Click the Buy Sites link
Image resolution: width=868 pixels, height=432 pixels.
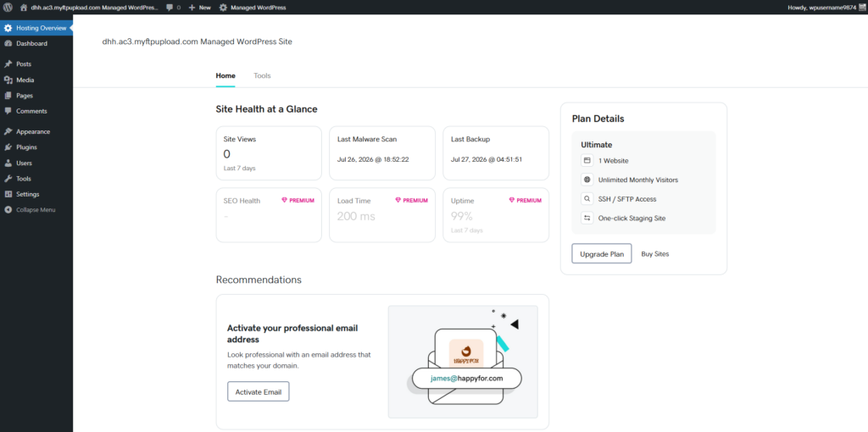(x=655, y=254)
